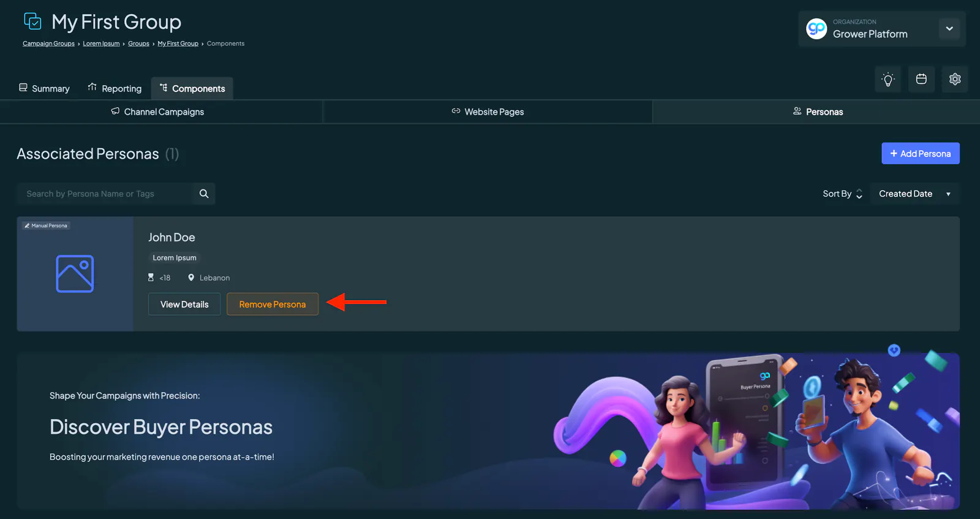Open the Website Pages sub-tab
980x519 pixels.
tap(488, 112)
